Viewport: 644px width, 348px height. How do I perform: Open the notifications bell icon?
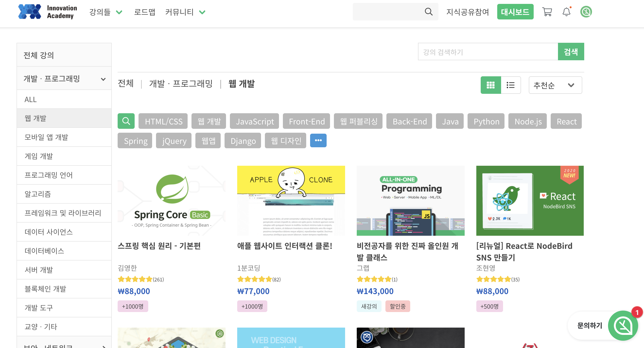566,12
